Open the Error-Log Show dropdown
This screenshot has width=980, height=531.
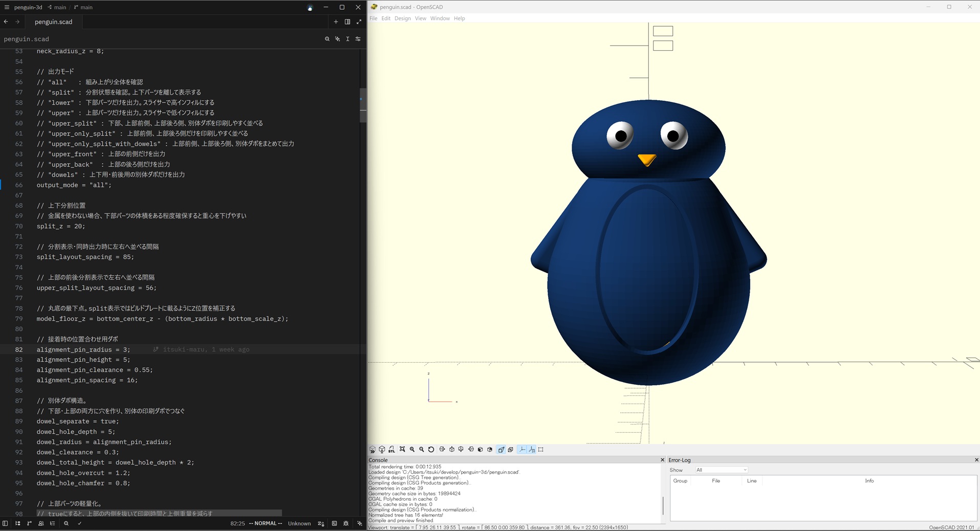click(721, 470)
